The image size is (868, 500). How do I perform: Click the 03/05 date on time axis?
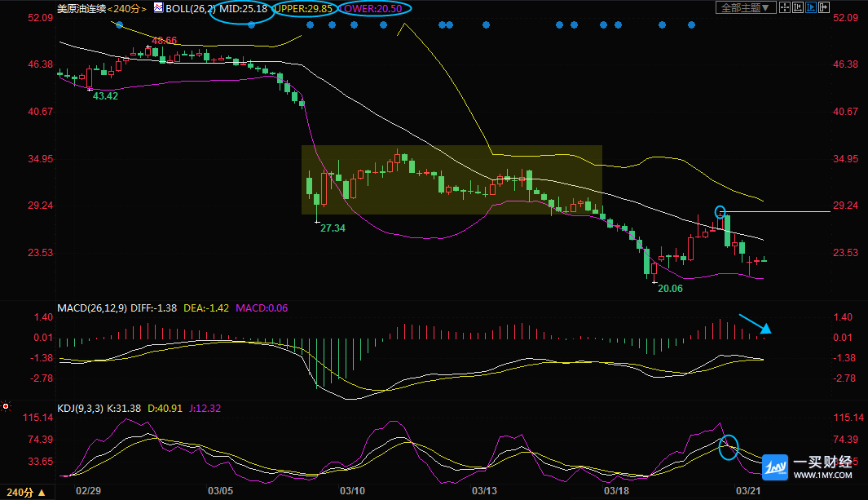click(x=220, y=490)
